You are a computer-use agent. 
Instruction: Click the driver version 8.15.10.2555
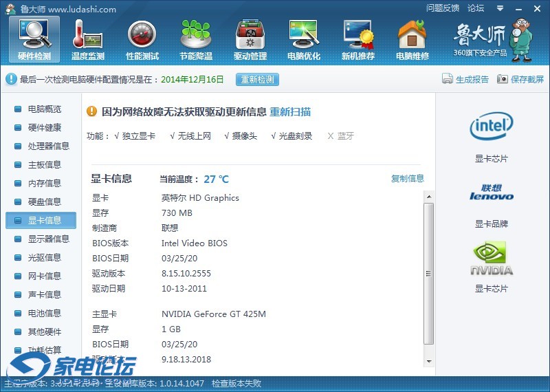(x=186, y=274)
